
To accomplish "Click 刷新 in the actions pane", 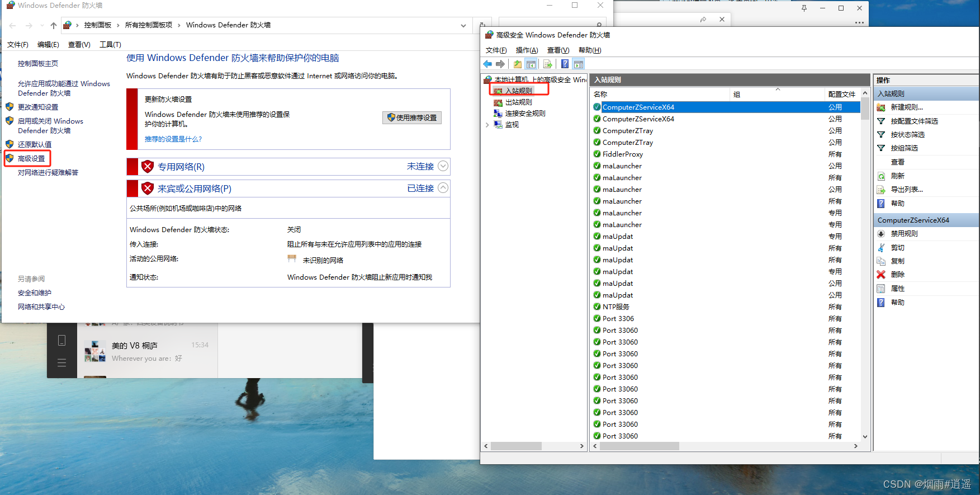I will [897, 176].
